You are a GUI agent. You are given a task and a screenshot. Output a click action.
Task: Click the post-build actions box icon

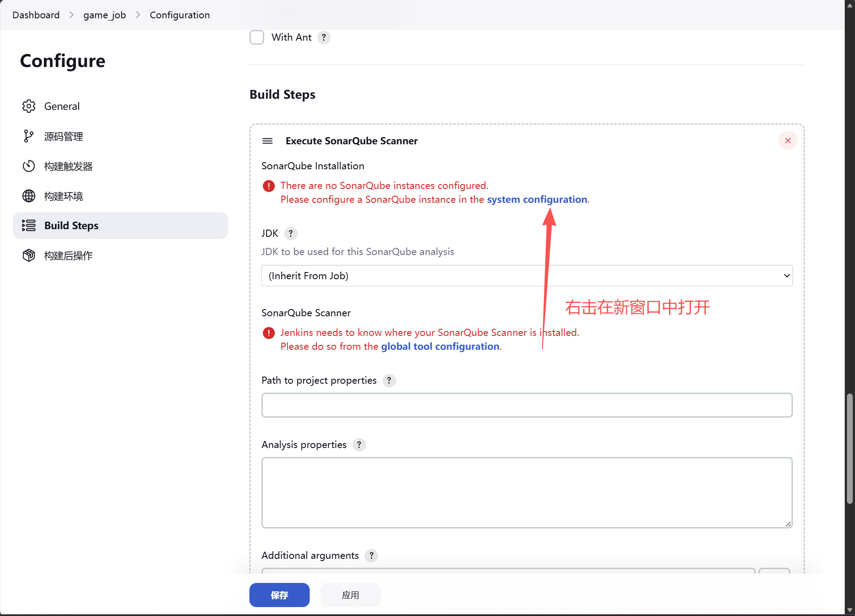point(29,256)
